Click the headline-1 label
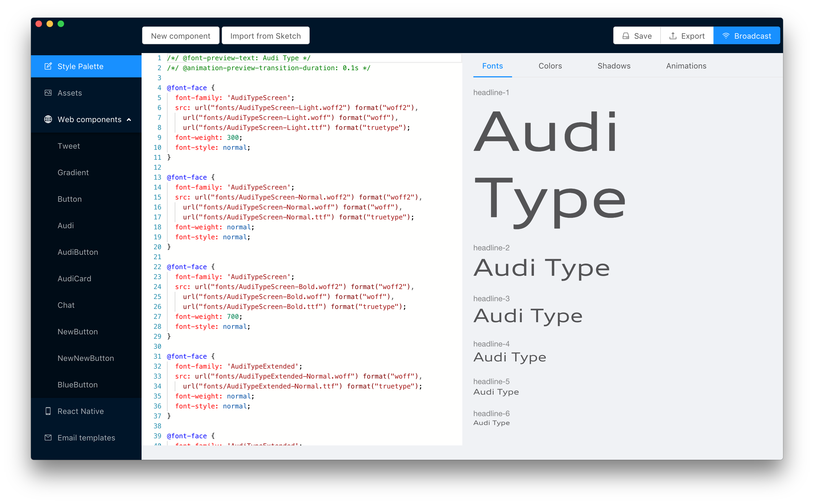 coord(491,92)
